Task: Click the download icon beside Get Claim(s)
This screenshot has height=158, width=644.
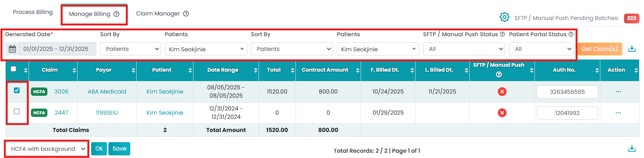Action: point(632,49)
